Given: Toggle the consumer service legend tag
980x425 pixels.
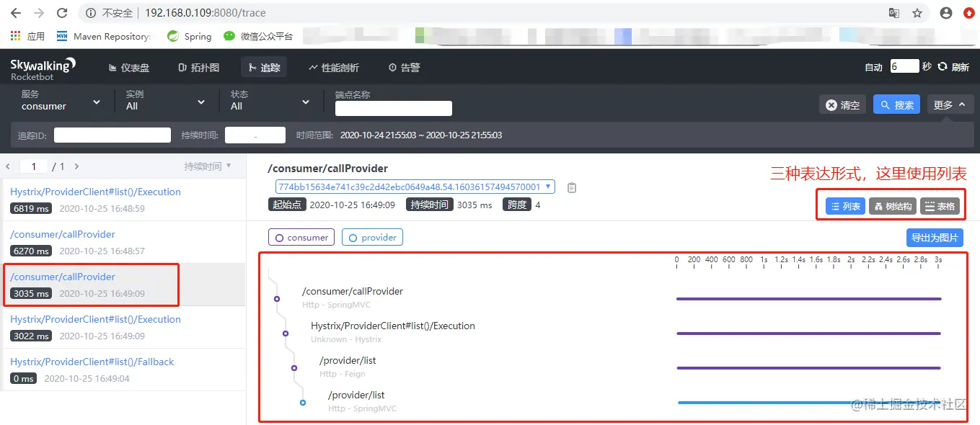Looking at the screenshot, I should [x=301, y=238].
